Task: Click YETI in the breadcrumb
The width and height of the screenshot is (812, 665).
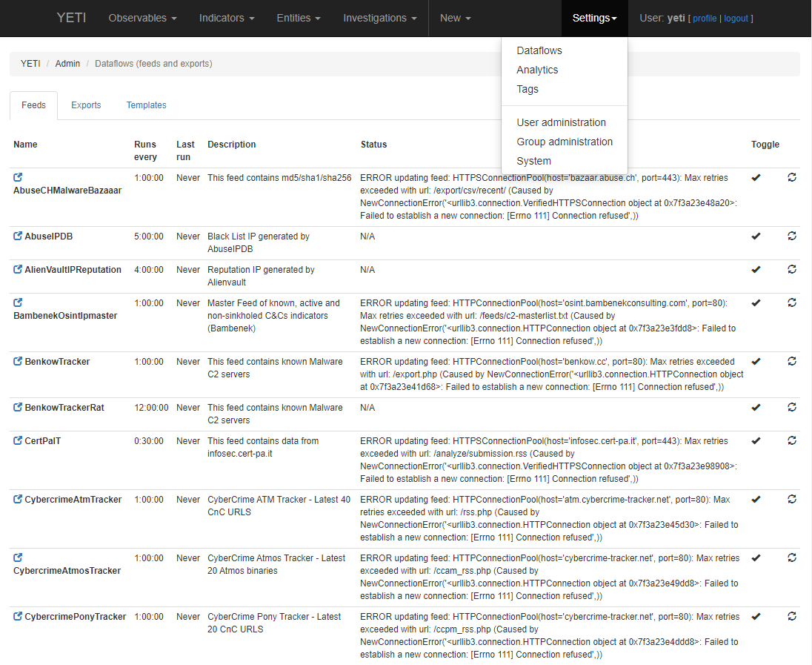Action: (x=30, y=64)
